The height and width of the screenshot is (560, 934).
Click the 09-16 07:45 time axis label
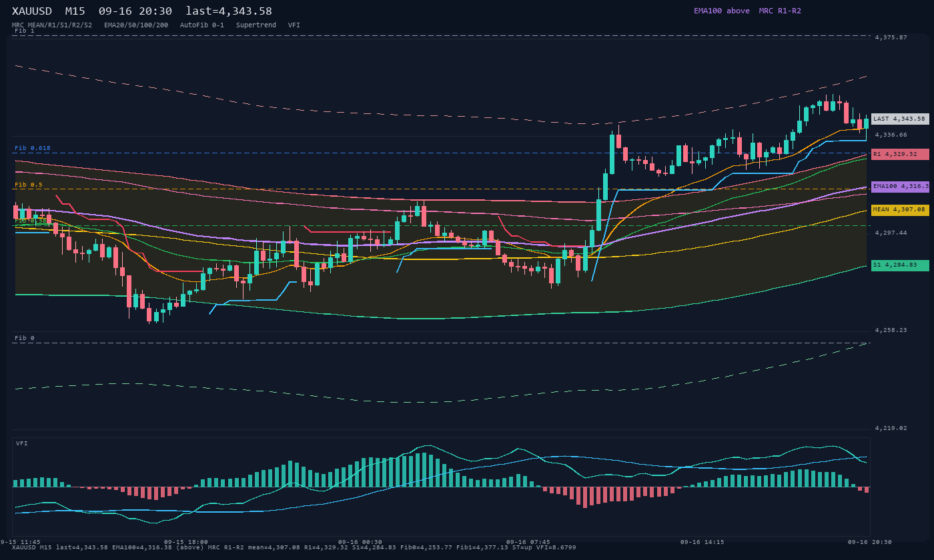pos(528,542)
